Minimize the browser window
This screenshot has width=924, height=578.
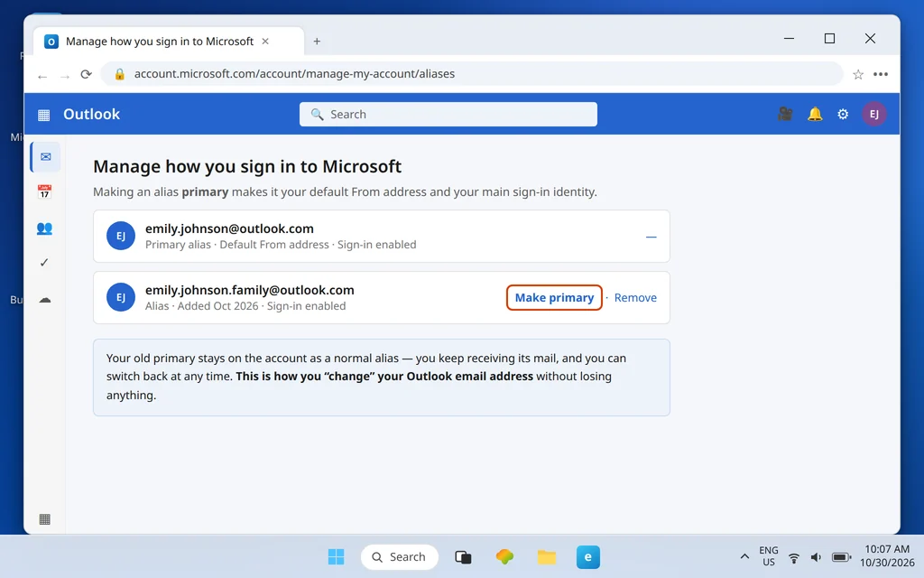[x=789, y=38]
